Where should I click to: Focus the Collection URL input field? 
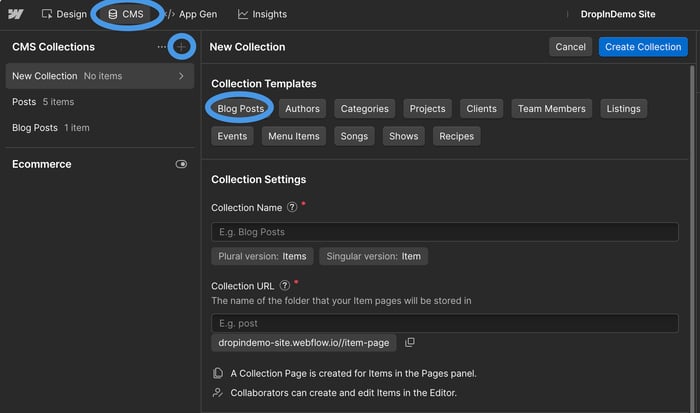[x=445, y=323]
